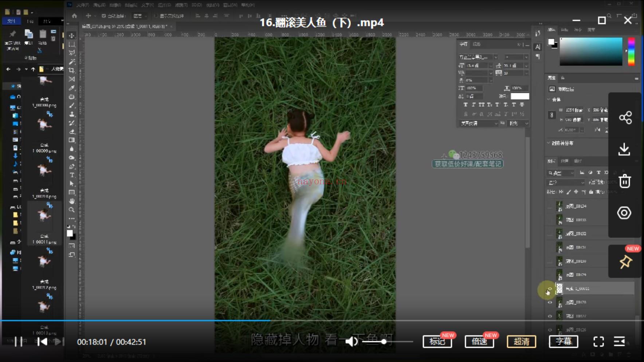
Task: Hide the layer just below selected layer
Action: pyautogui.click(x=550, y=302)
